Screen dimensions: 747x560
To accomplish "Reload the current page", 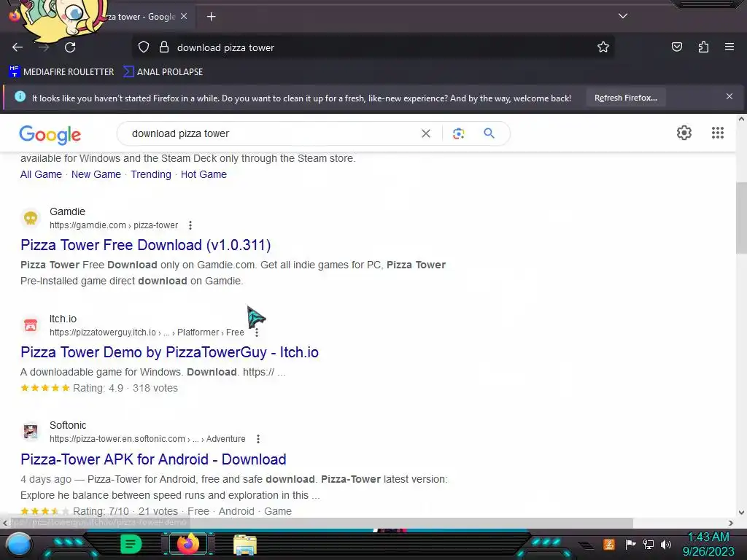I will point(70,47).
